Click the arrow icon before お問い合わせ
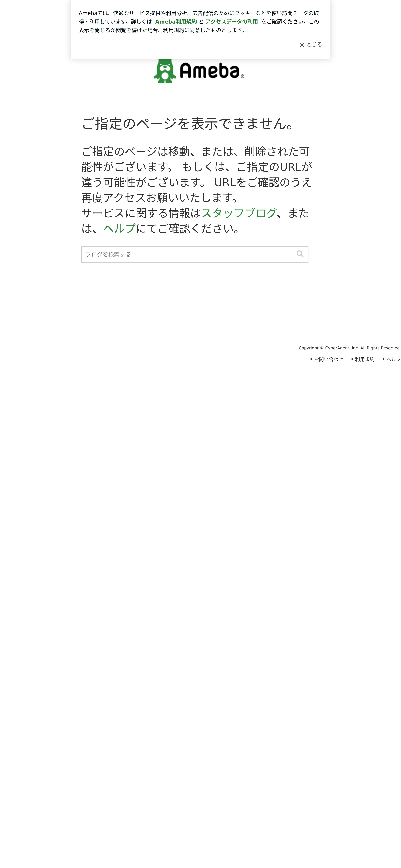 (x=311, y=359)
